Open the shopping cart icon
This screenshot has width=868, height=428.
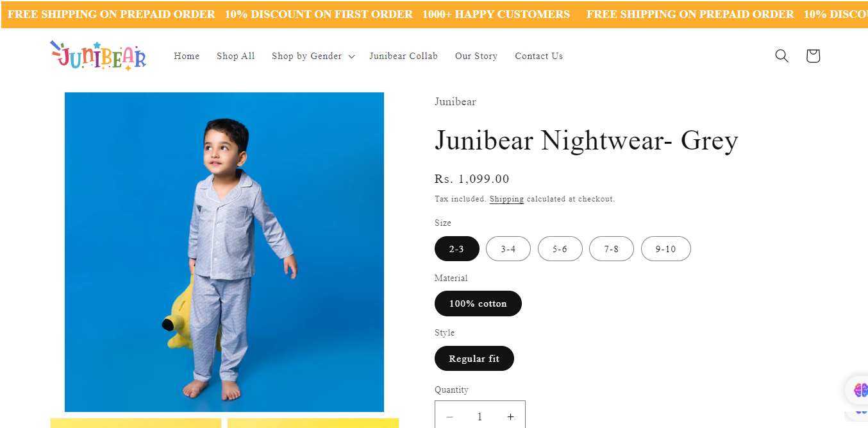click(813, 56)
